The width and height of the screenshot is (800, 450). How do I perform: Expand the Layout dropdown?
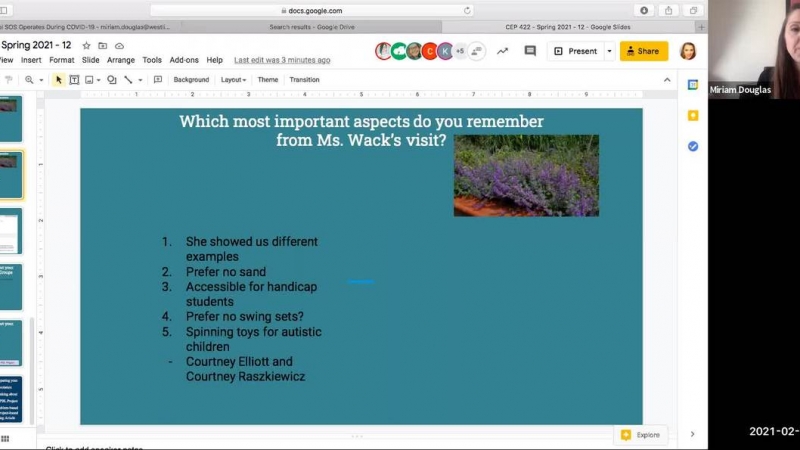tap(233, 80)
